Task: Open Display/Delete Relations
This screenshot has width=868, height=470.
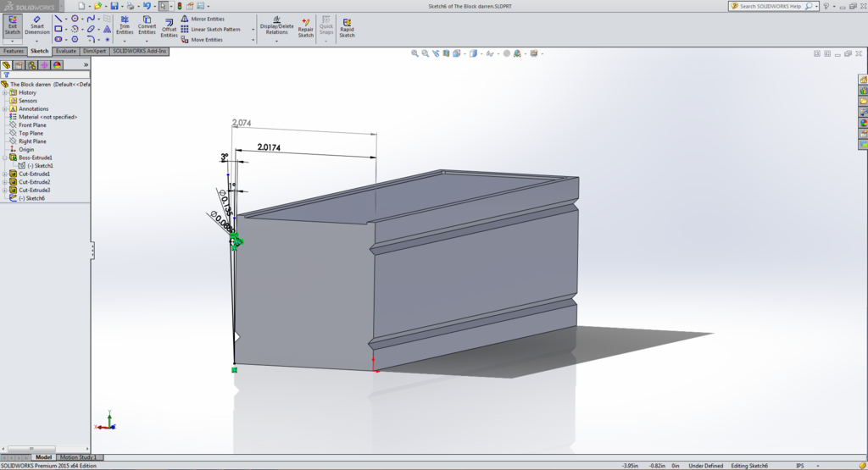Action: (277, 25)
